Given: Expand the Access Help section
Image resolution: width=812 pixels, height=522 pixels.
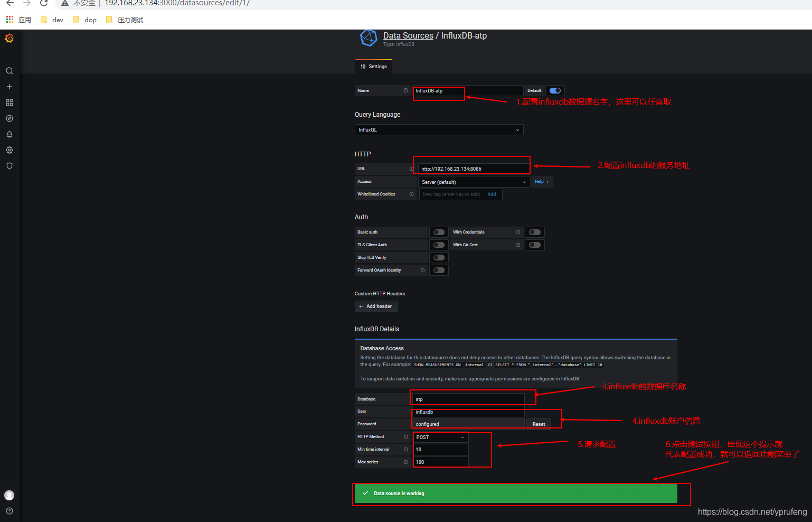Looking at the screenshot, I should click(542, 181).
